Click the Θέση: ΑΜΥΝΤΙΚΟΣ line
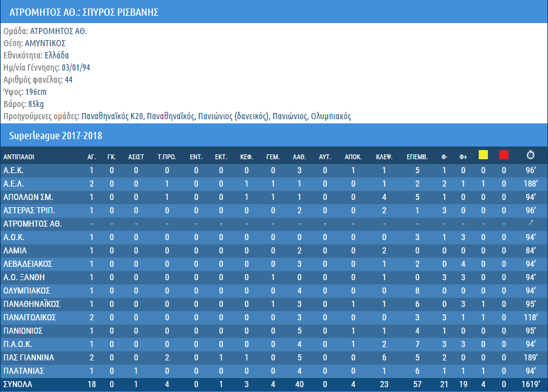This screenshot has height=392, width=548. coord(35,43)
